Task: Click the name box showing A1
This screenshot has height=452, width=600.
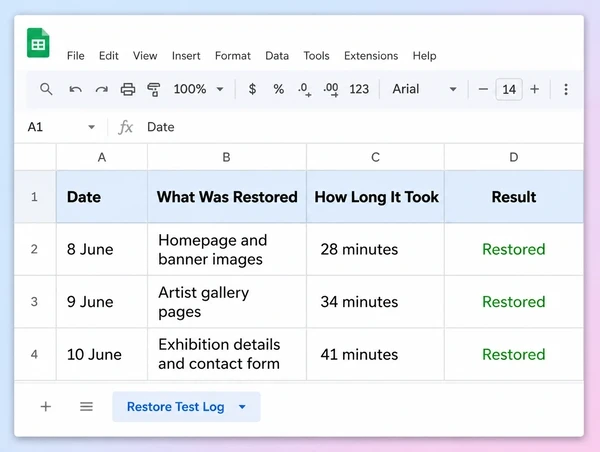Action: [x=61, y=127]
